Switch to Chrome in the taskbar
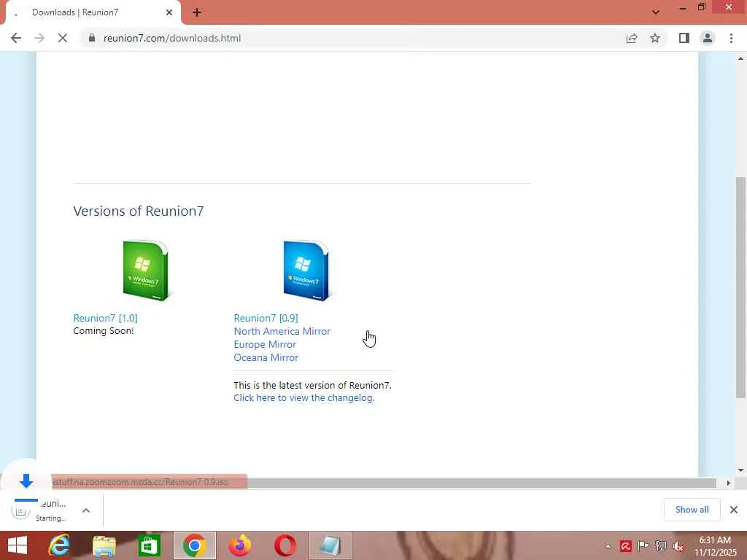 point(194,545)
